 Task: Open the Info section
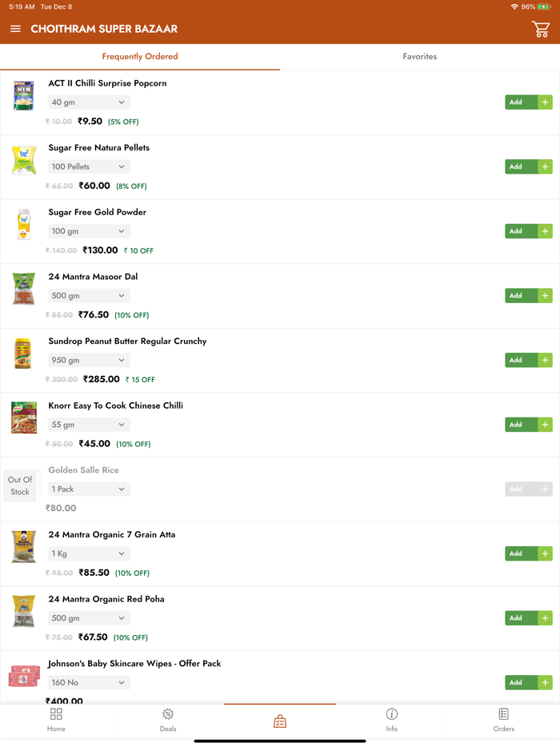click(x=392, y=719)
